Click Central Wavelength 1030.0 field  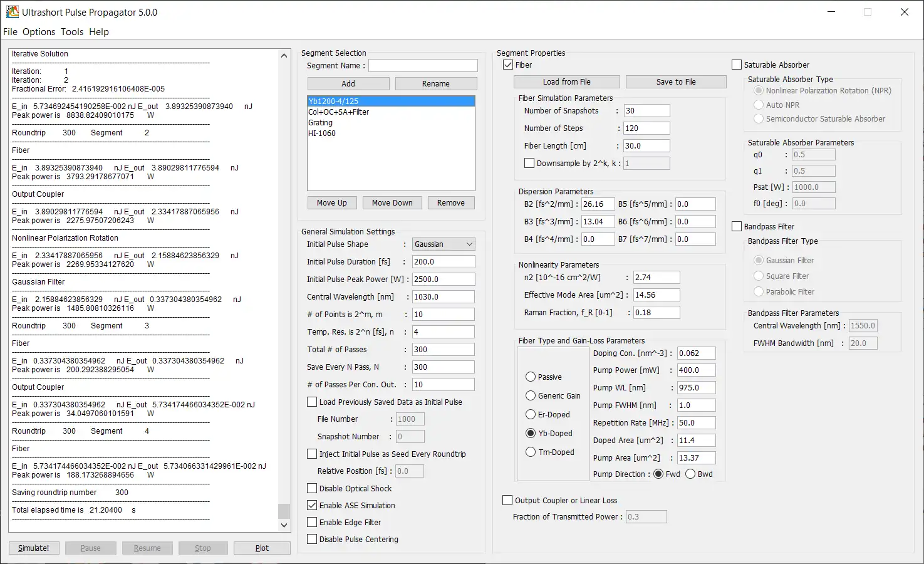[x=444, y=297]
